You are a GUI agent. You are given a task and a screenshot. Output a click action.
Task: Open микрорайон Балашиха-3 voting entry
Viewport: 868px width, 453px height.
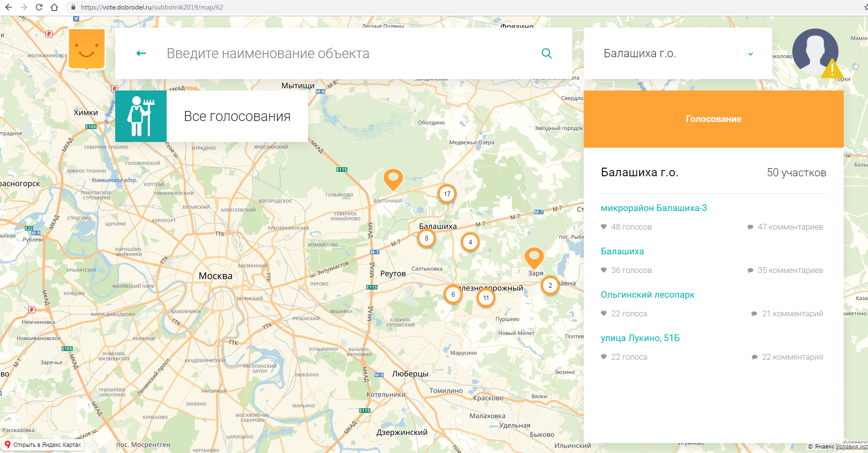click(x=653, y=208)
